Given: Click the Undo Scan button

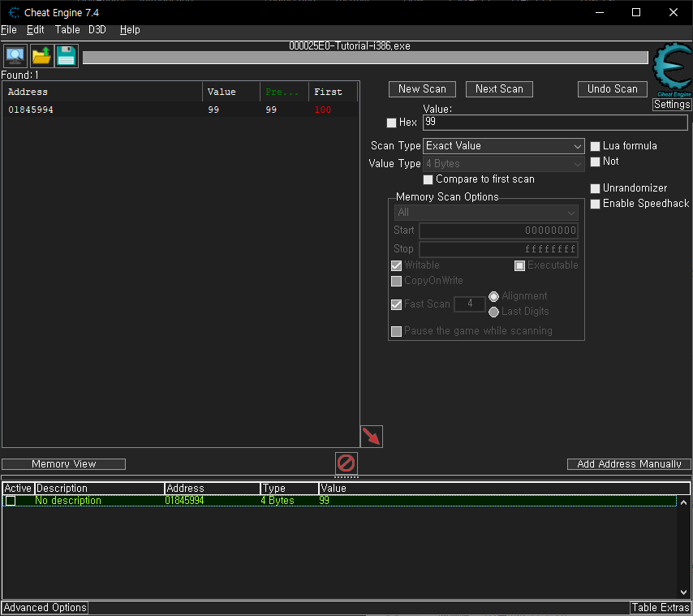Looking at the screenshot, I should (612, 89).
